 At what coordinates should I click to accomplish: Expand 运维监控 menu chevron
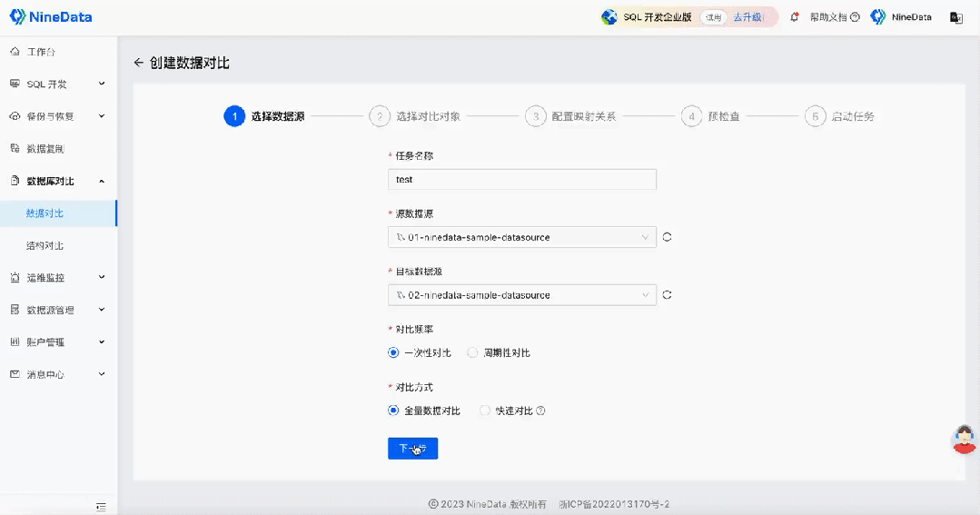coord(102,278)
